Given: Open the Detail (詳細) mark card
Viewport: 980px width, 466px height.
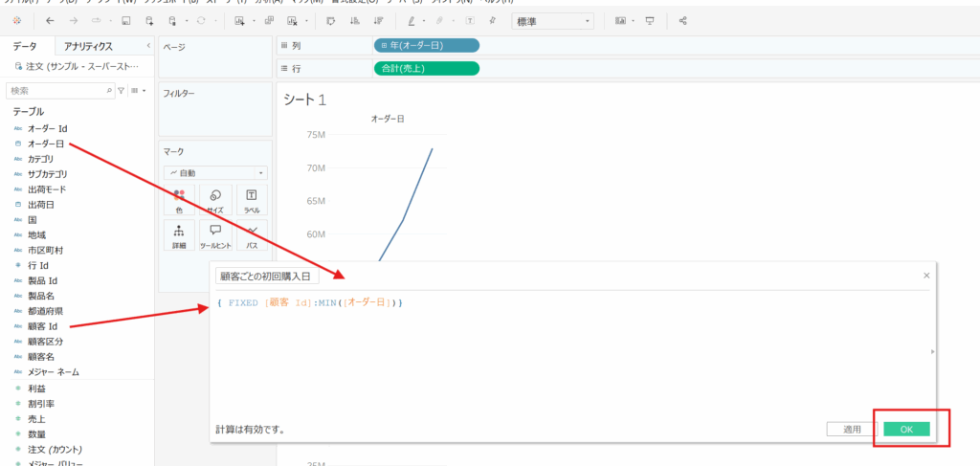Looking at the screenshot, I should pos(179,235).
